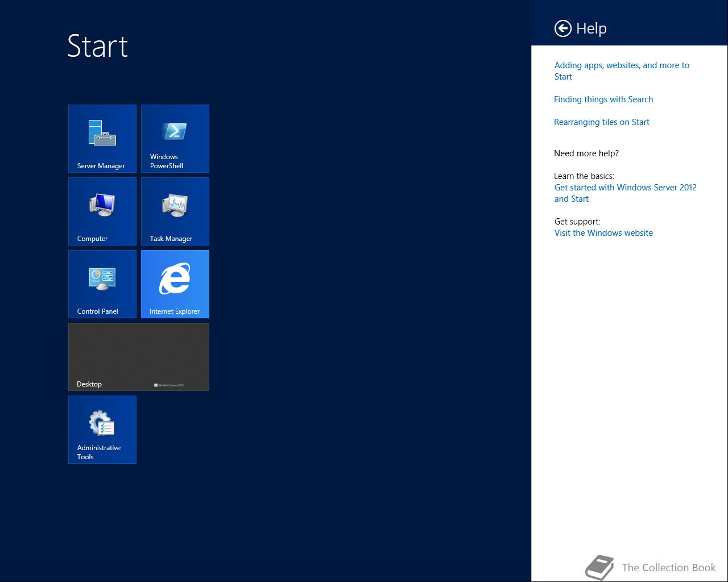Viewport: 728px width, 582px height.
Task: Open the Computer tile
Action: 102,211
